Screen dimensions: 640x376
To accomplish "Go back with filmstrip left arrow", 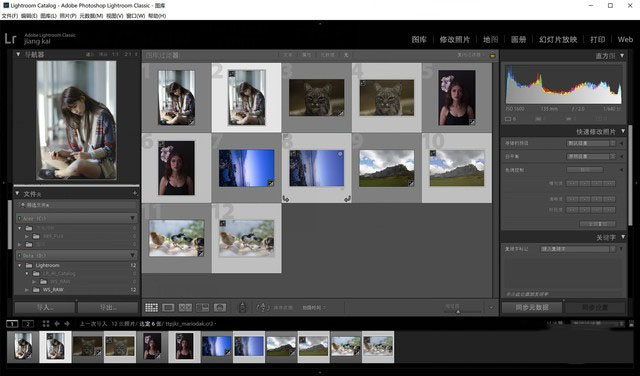I will click(x=57, y=324).
